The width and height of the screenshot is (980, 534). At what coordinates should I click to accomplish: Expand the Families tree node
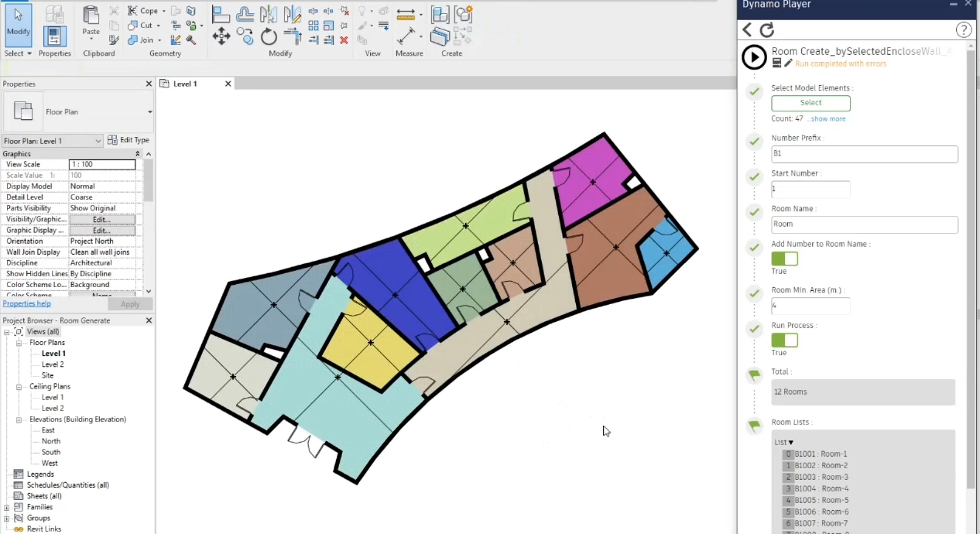coord(7,507)
